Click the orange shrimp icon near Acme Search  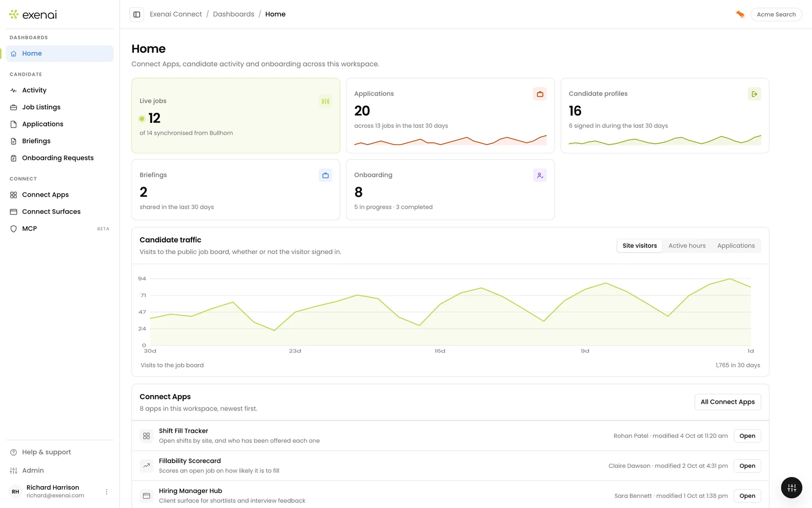pos(740,14)
